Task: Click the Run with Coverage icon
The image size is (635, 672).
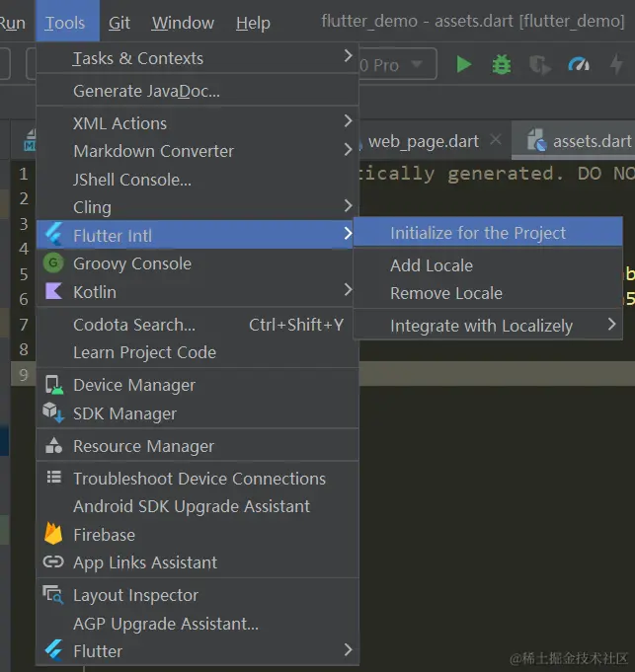Action: pyautogui.click(x=539, y=65)
